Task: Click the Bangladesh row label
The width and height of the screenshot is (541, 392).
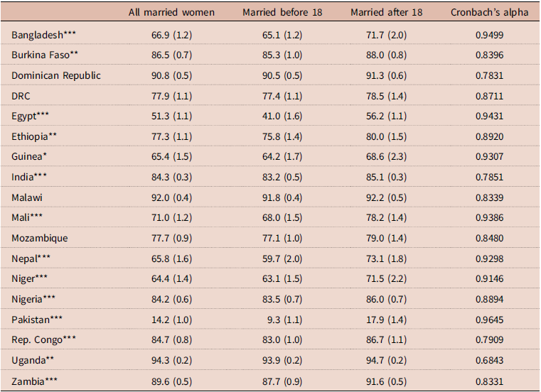Action: [43, 35]
